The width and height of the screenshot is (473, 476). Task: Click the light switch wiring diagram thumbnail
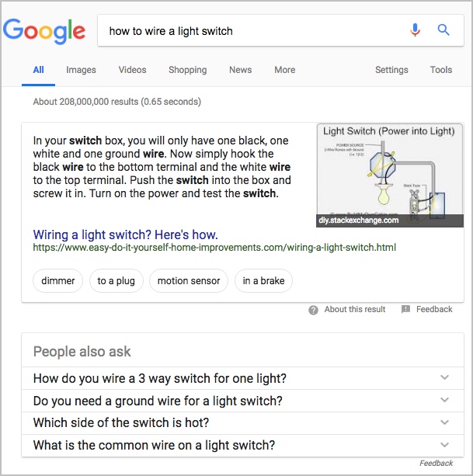pos(390,175)
